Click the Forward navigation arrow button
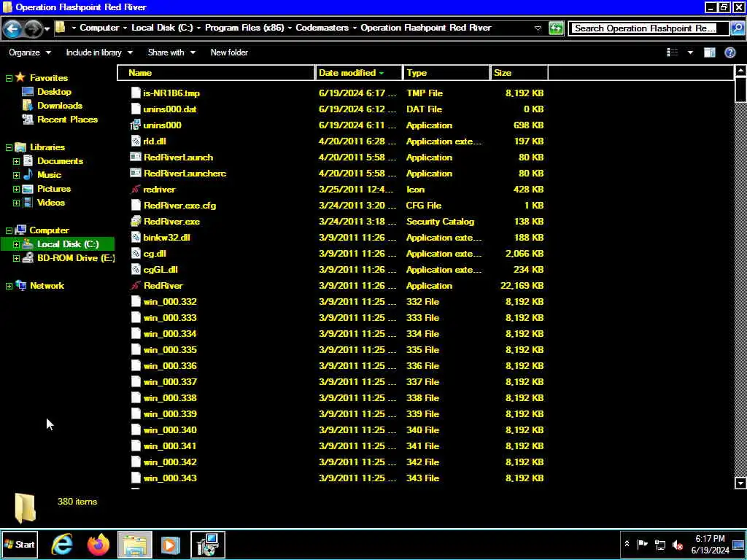747x560 pixels. 32,28
